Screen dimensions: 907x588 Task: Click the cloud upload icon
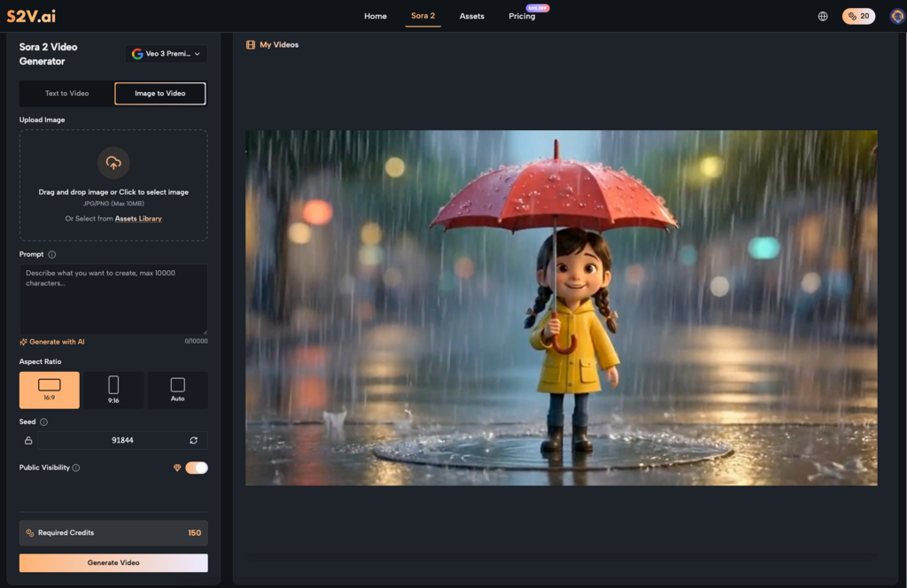coord(113,163)
